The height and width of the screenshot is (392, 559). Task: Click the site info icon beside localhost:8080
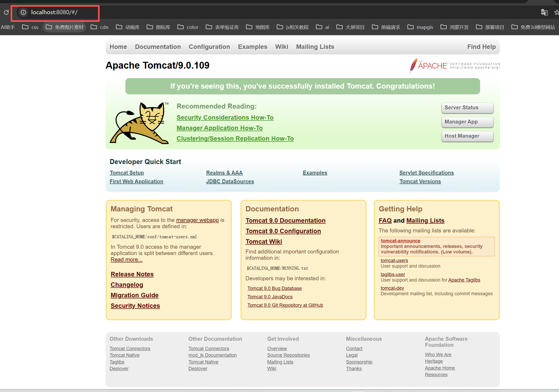coord(23,12)
